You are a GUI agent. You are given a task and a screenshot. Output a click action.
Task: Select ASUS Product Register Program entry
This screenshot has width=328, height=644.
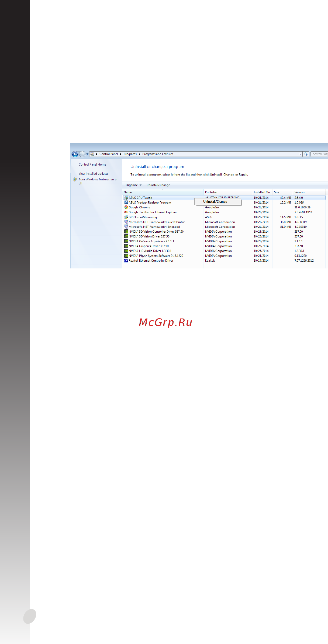(224, 202)
